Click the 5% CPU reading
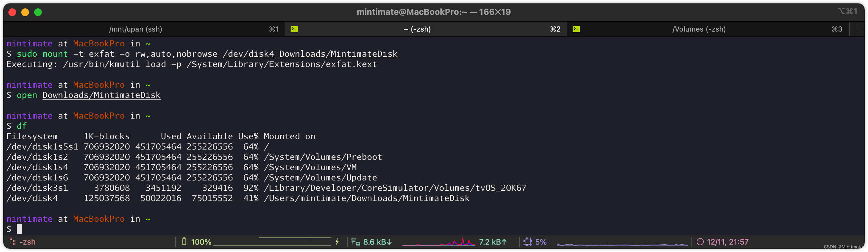Image resolution: width=868 pixels, height=252 pixels. 541,242
